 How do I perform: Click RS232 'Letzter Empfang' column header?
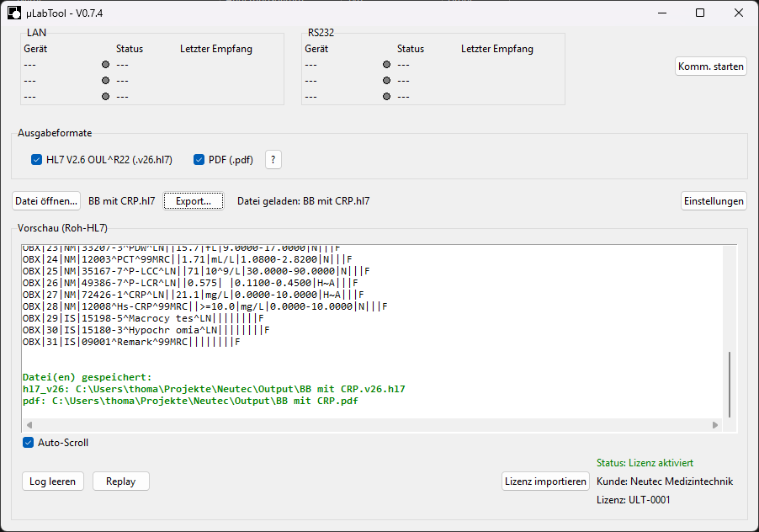(x=497, y=49)
